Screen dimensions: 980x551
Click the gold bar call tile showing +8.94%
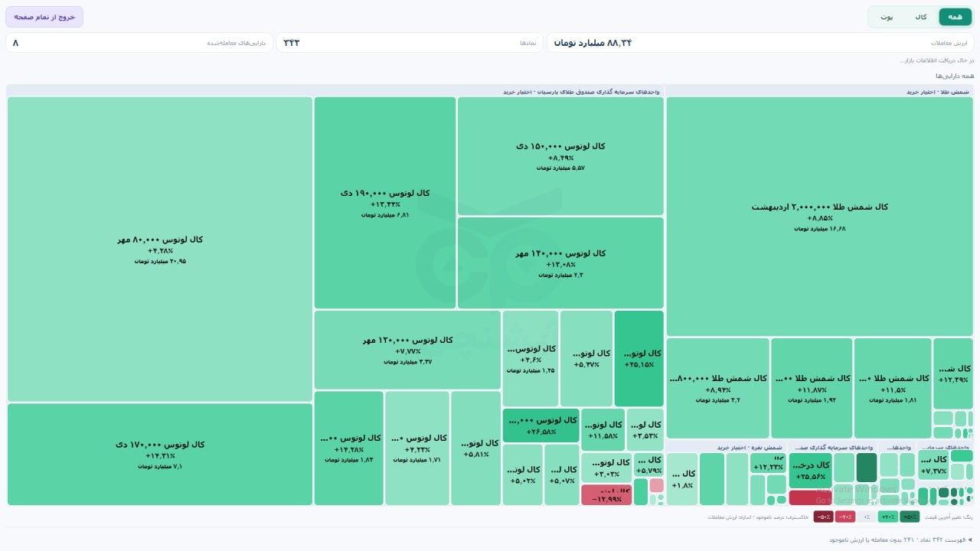718,388
